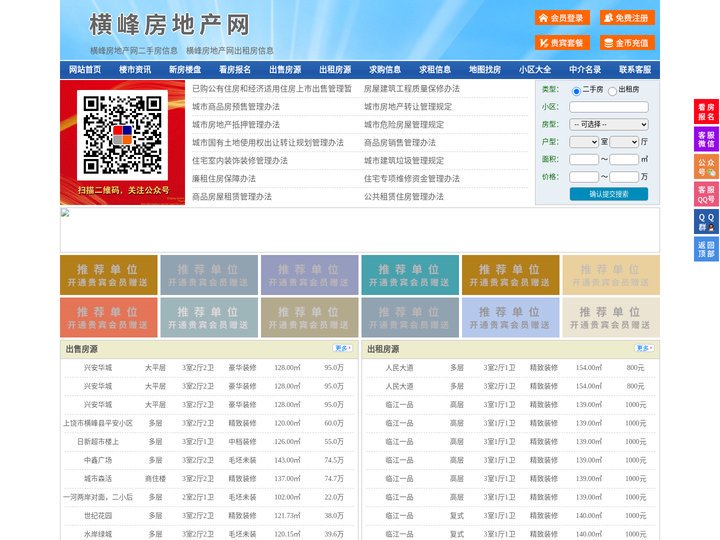The image size is (720, 540).
Task: Click 更多 in 出售房源 header
Action: (x=343, y=349)
